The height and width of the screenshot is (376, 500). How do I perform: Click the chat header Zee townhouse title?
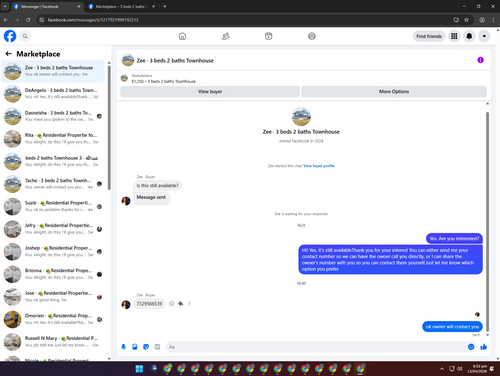point(175,60)
